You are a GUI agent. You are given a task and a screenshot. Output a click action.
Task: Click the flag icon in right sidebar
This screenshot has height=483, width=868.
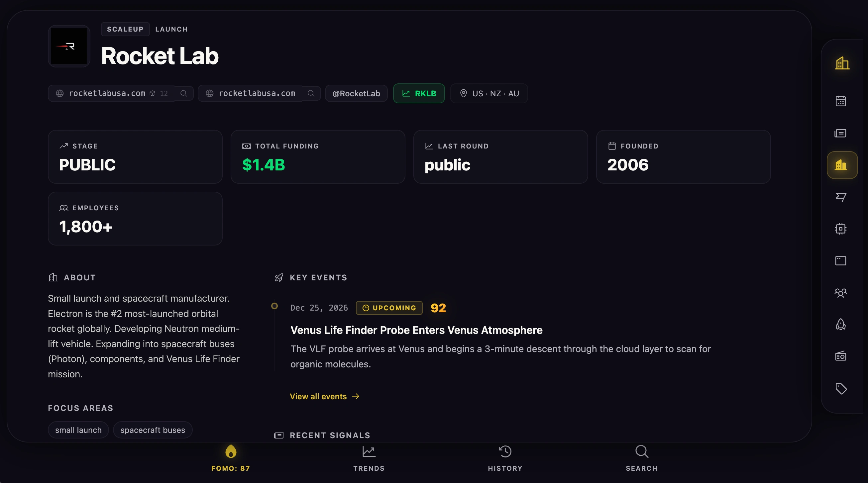coord(840,197)
